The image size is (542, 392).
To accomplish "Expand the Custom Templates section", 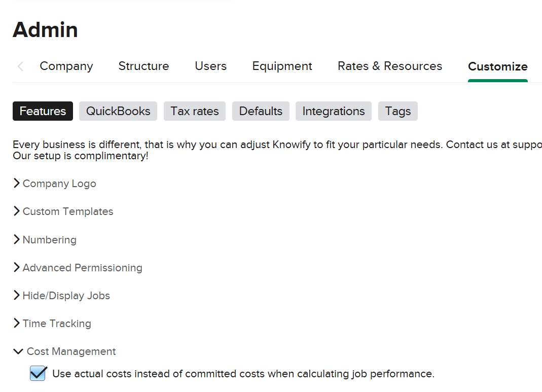I will [x=67, y=211].
